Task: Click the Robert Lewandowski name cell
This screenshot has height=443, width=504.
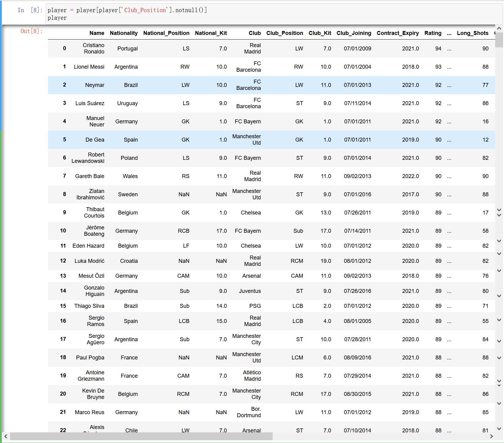Action: (88, 158)
